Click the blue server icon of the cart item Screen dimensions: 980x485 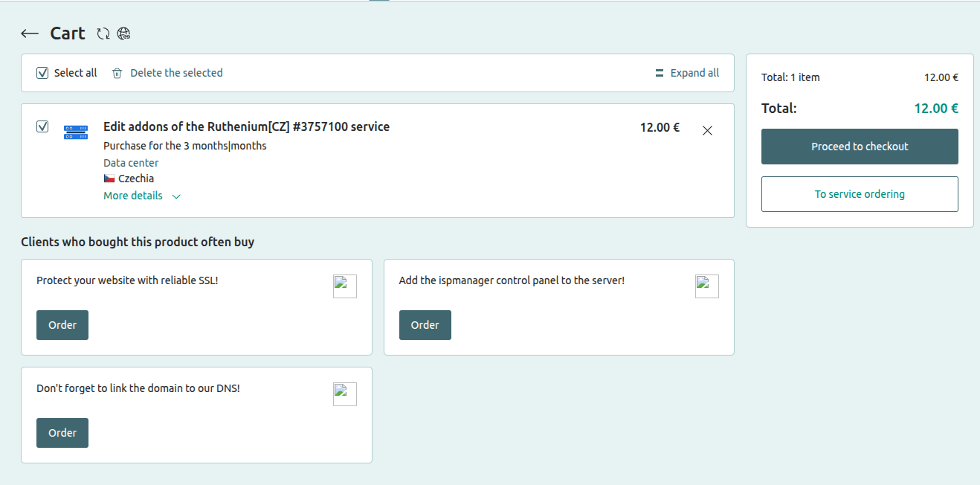coord(76,132)
